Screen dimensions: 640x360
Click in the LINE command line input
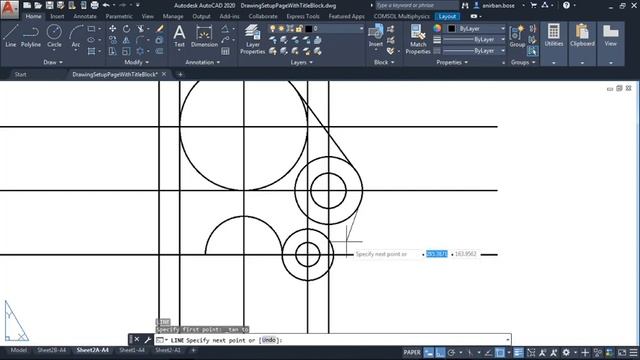click(x=333, y=340)
